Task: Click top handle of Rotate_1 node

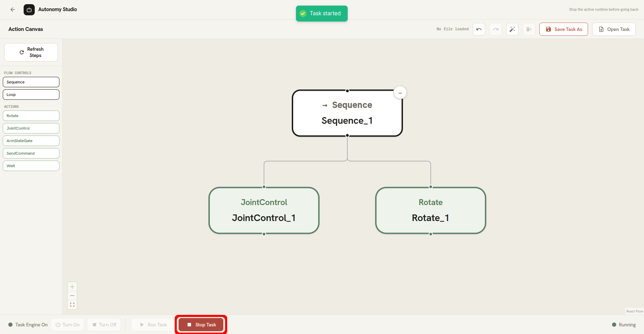Action: [x=431, y=187]
